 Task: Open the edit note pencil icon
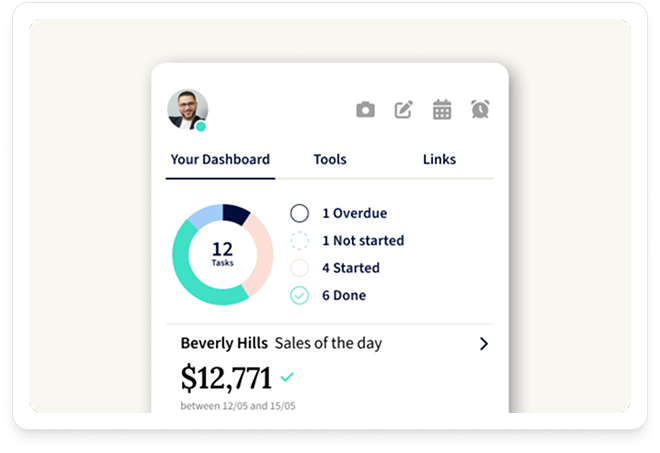click(x=404, y=110)
